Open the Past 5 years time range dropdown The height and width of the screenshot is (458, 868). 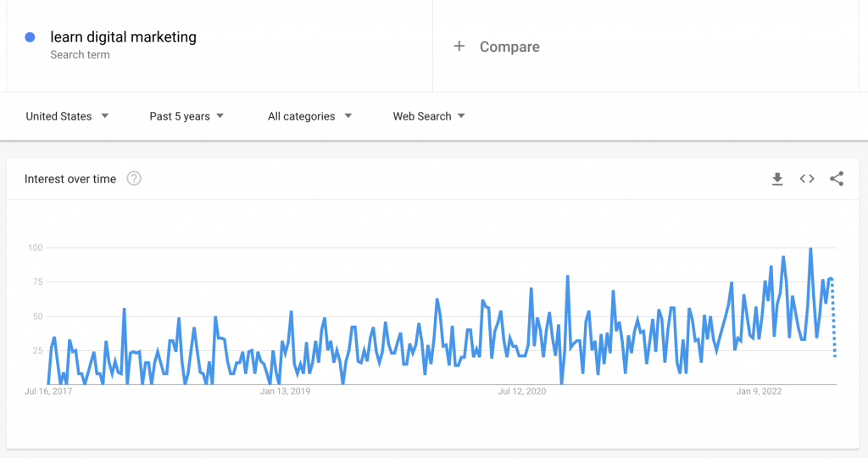pos(186,116)
